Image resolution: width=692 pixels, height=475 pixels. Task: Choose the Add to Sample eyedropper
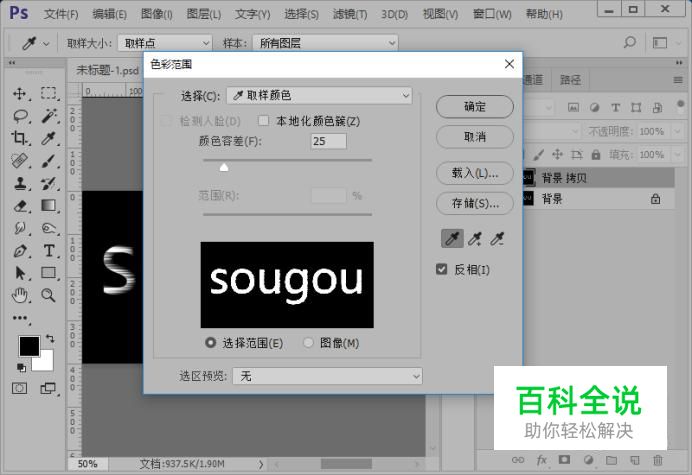[475, 239]
